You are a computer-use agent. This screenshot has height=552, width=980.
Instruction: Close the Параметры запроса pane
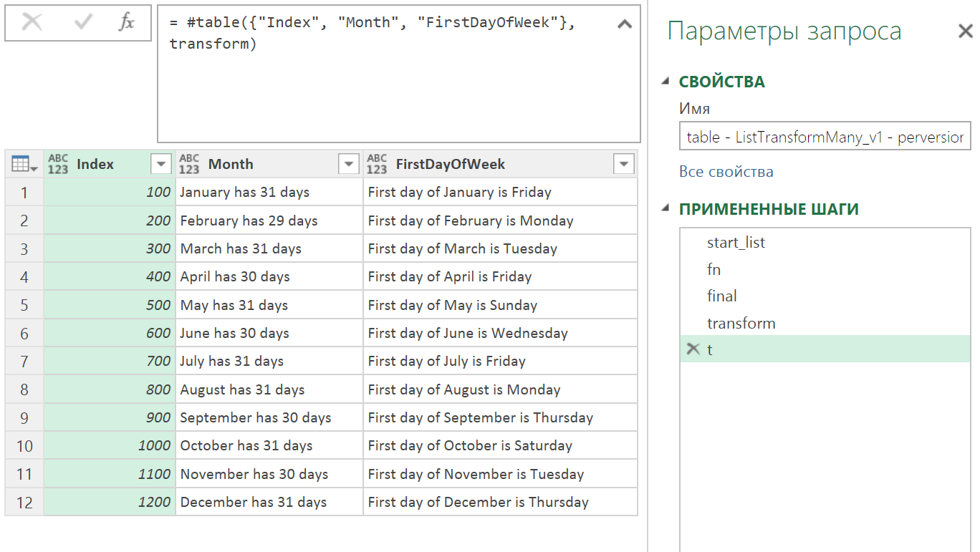point(965,31)
